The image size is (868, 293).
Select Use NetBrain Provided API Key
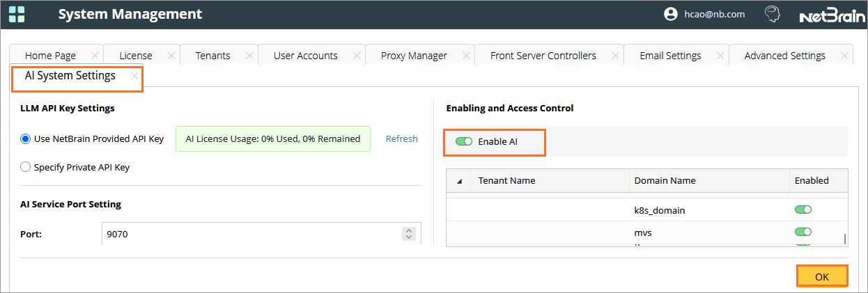26,138
